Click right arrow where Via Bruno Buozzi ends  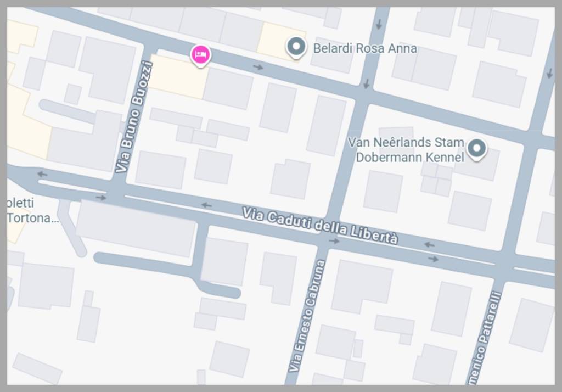click(x=102, y=198)
